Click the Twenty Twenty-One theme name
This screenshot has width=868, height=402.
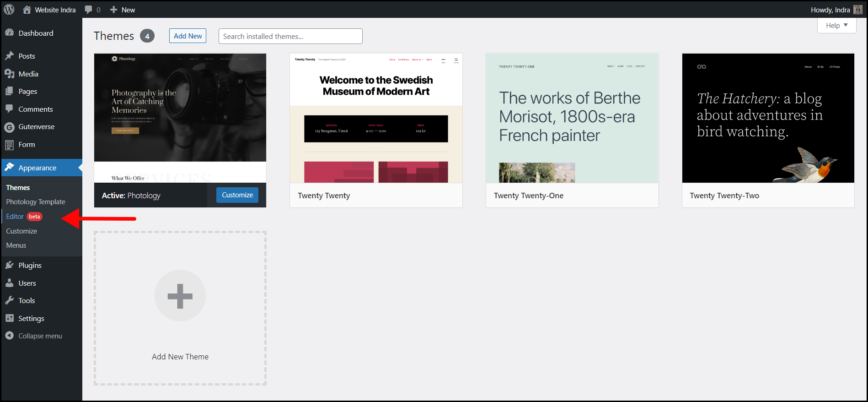coord(529,196)
